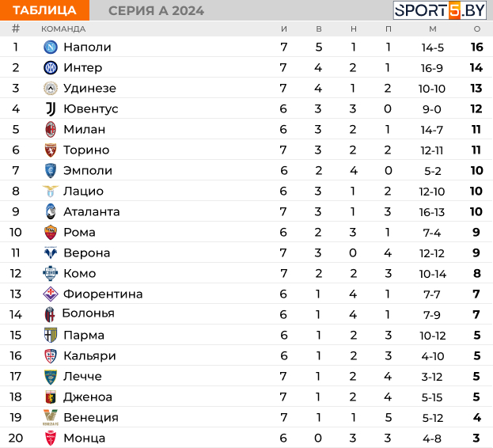
Task: Switch to the СЕРИЯ А 2024 tab
Action: [x=156, y=11]
